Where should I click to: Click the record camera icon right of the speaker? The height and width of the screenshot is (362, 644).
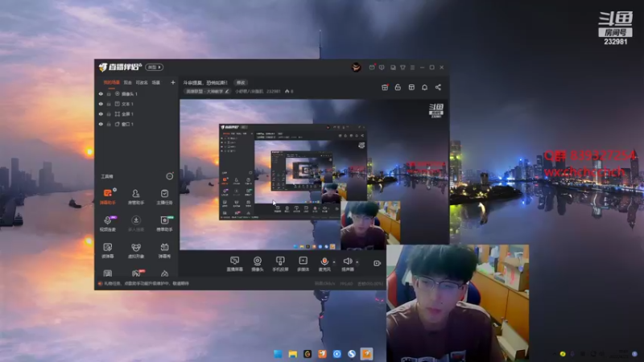click(x=377, y=263)
